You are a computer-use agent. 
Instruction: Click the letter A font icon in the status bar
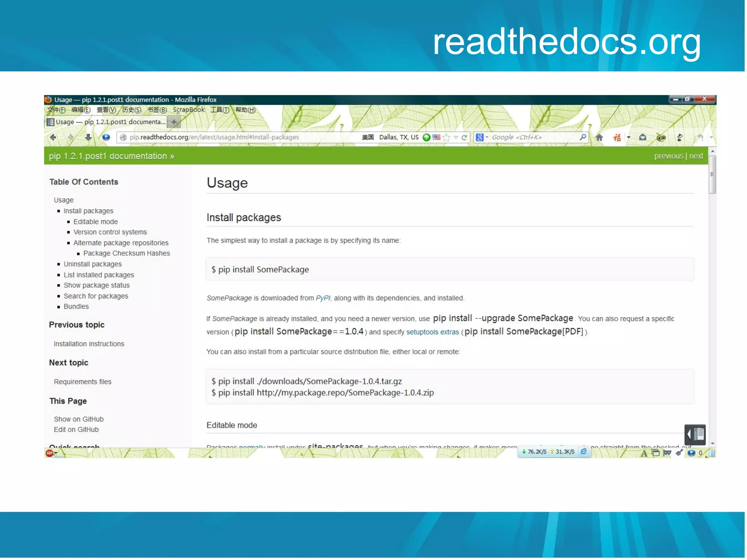tap(644, 453)
